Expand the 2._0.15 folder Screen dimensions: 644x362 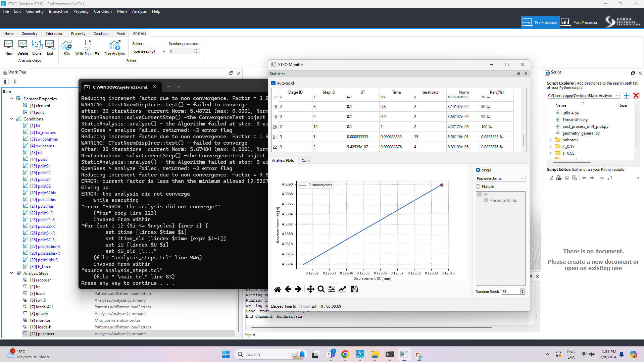tap(550, 147)
